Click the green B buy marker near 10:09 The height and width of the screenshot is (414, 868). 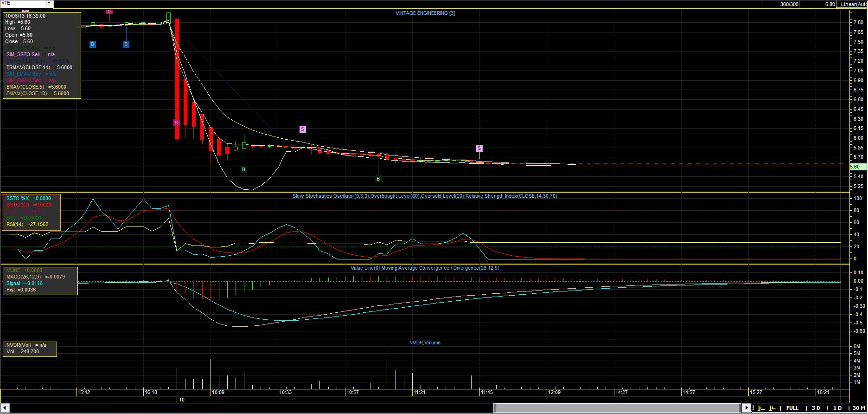click(244, 170)
